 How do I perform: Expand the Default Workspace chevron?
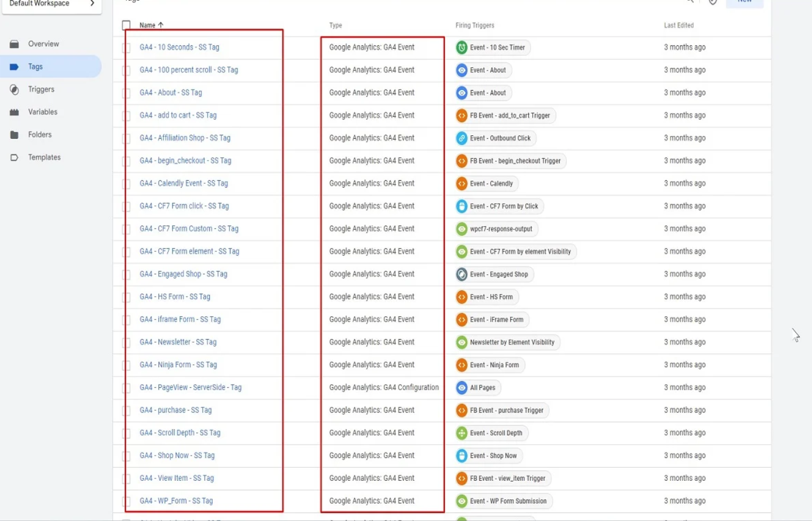(x=92, y=3)
